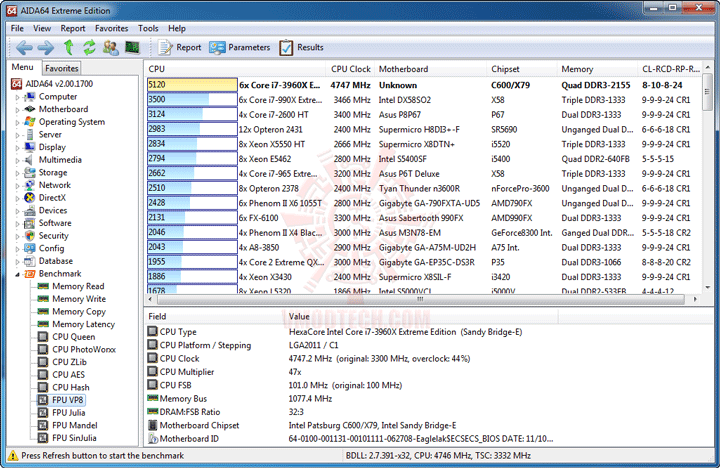Select the Multimedia speaker icon in tree
Screen dimensions: 720x468
tap(29, 160)
